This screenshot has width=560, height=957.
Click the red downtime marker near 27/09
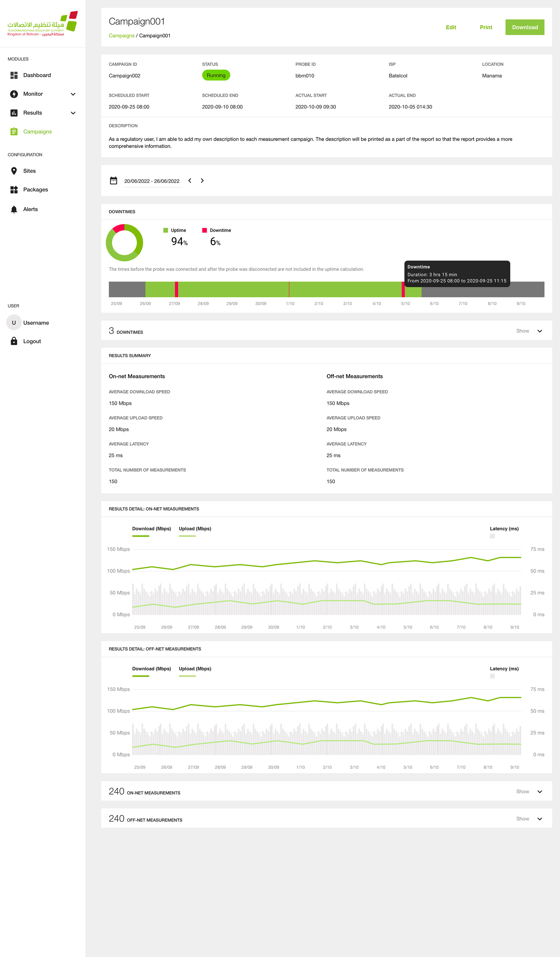[x=176, y=289]
